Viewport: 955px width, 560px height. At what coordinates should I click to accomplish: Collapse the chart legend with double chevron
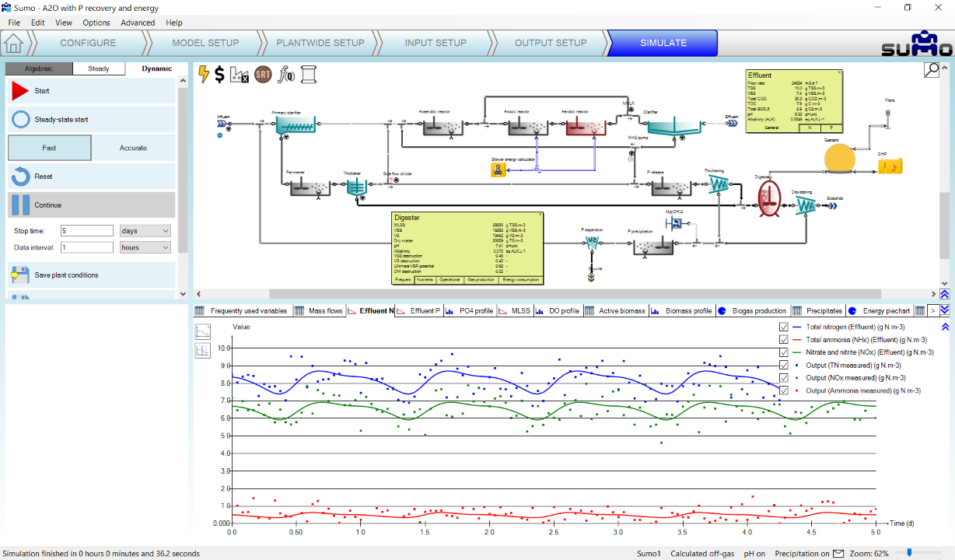(945, 327)
